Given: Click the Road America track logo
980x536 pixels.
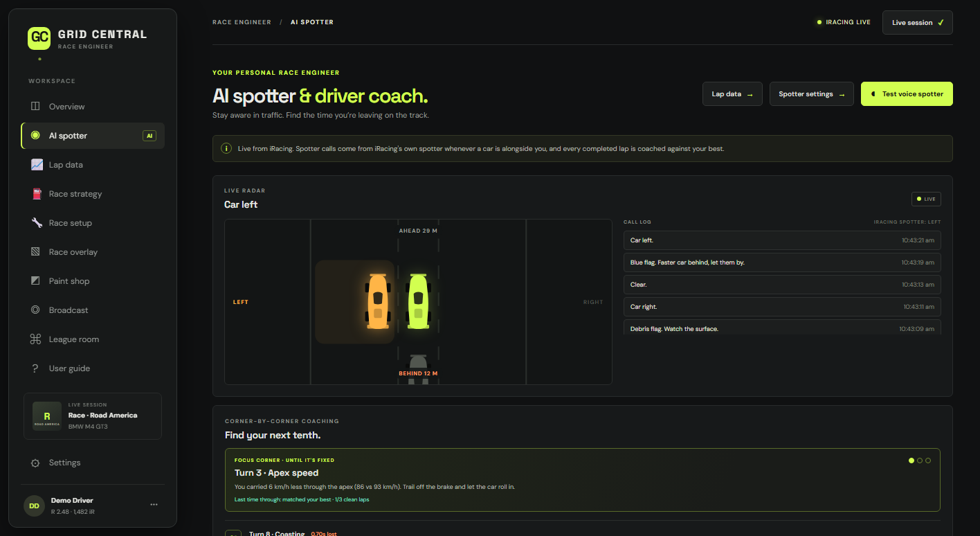Looking at the screenshot, I should 47,416.
